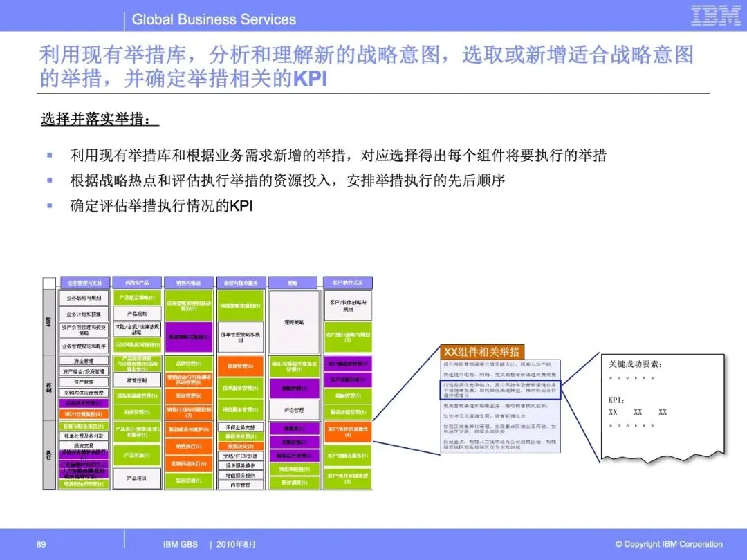Click page number 89 in the footer
Image resolution: width=747 pixels, height=560 pixels.
pos(41,544)
